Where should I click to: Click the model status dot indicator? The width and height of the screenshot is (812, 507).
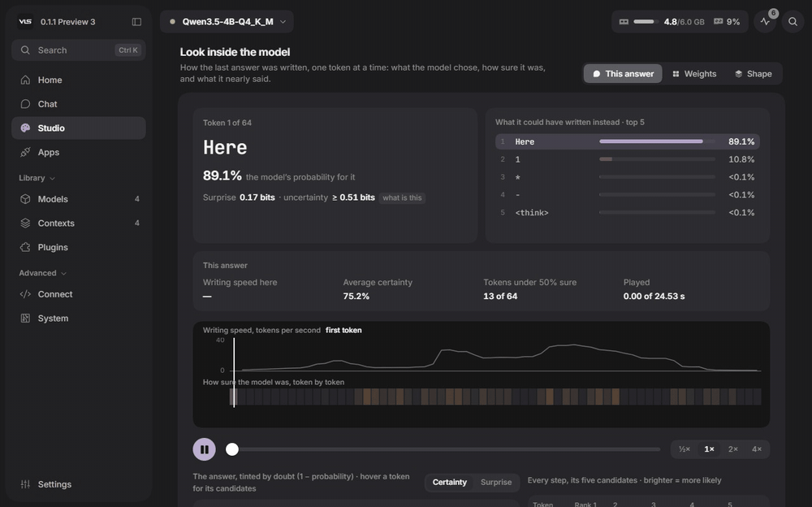coord(172,22)
